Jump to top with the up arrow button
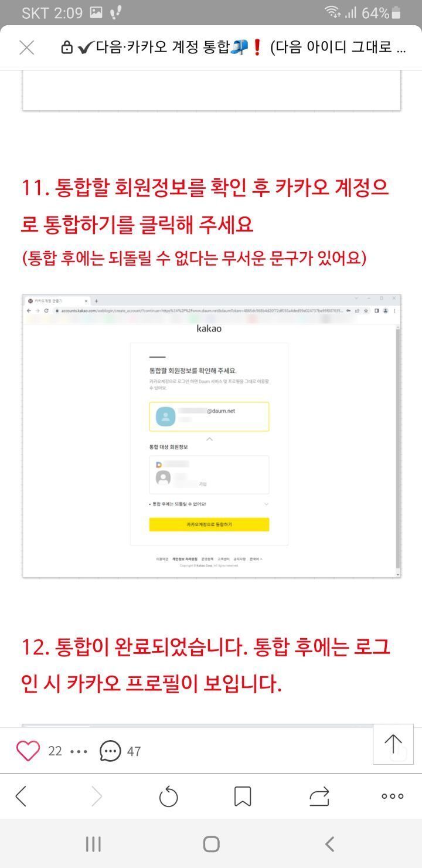Screen dimensions: 422x868 [393, 744]
